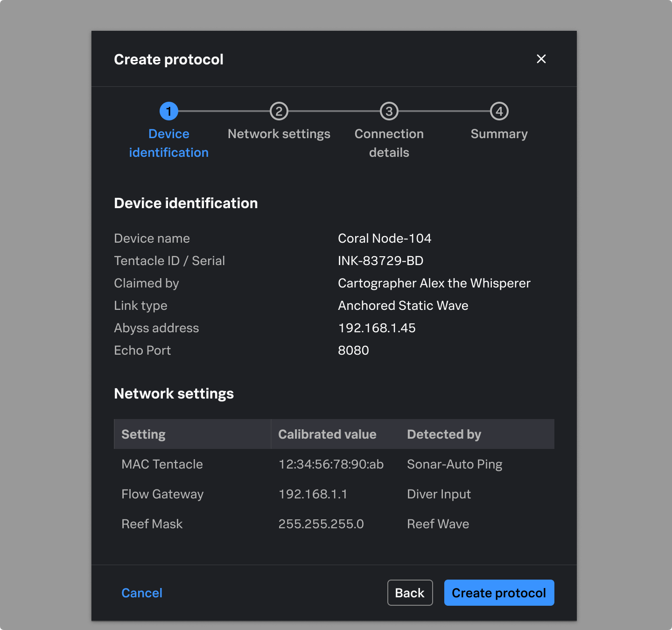Cancel the protocol creation

click(142, 593)
